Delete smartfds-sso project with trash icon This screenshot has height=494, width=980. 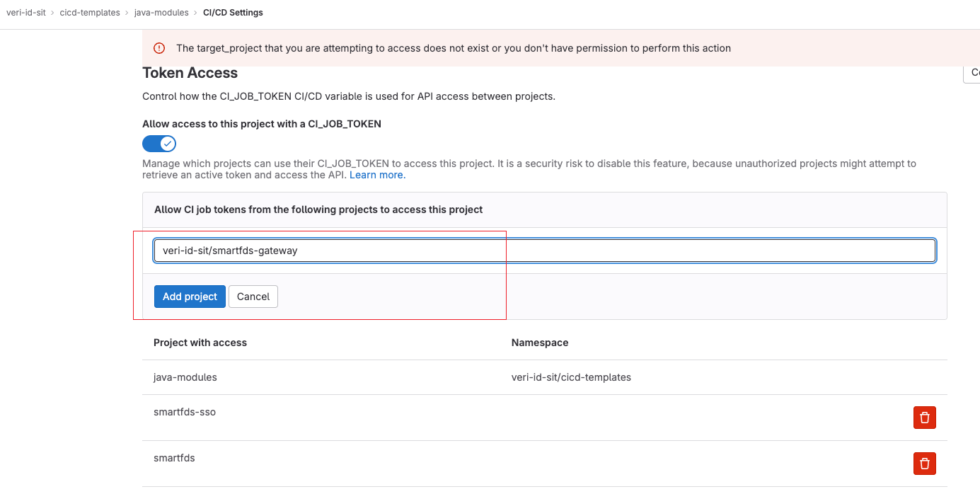point(924,418)
